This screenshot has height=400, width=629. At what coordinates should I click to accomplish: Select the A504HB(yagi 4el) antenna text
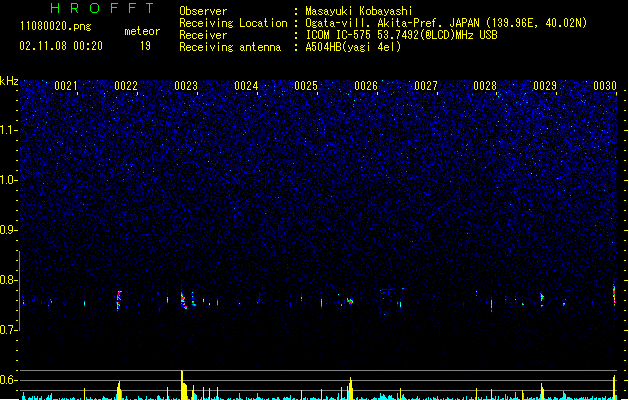tap(353, 47)
